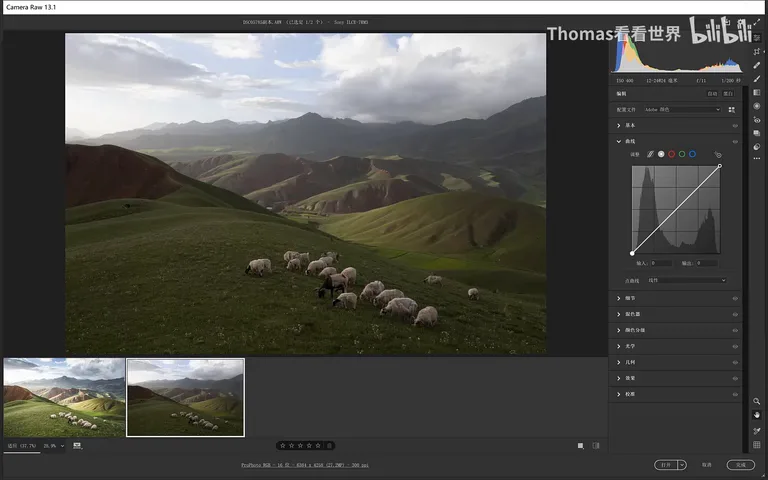Screen dimensions: 768x480
Task: Select the Adjustment Brush tool
Action: click(757, 79)
